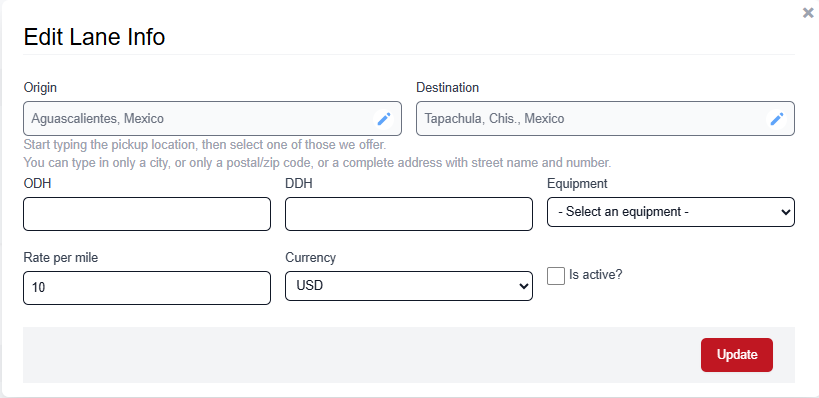
Task: Click the Origin field with Aguascalientes, Mexico
Action: pyautogui.click(x=213, y=119)
